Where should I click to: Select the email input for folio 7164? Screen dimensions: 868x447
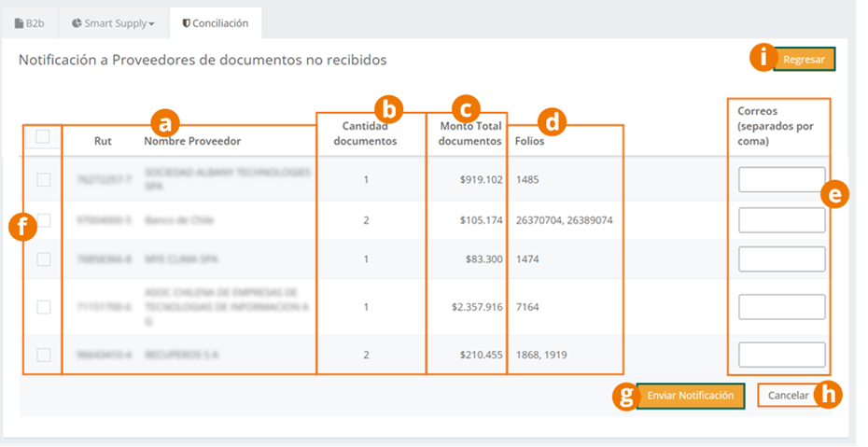pyautogui.click(x=781, y=307)
